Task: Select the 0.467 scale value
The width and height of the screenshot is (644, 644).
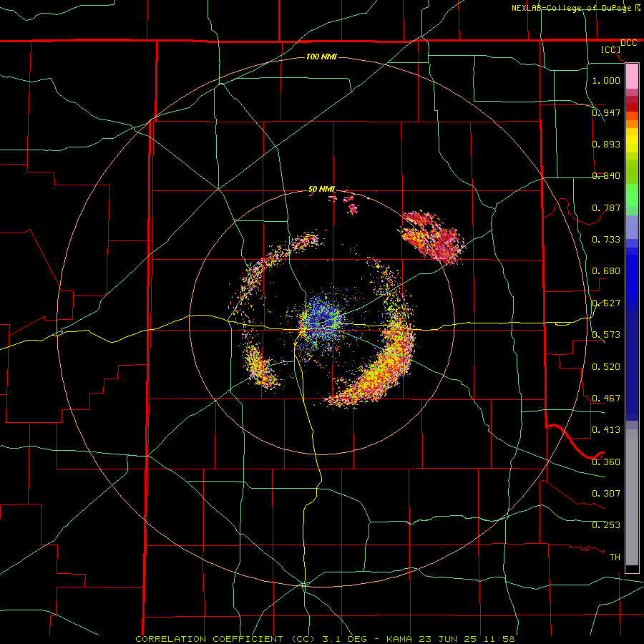Action: point(606,398)
